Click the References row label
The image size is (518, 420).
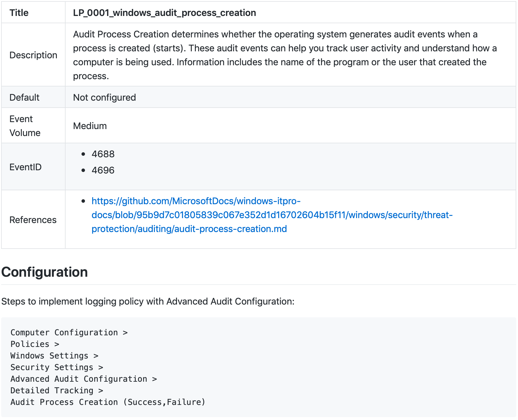click(x=33, y=220)
